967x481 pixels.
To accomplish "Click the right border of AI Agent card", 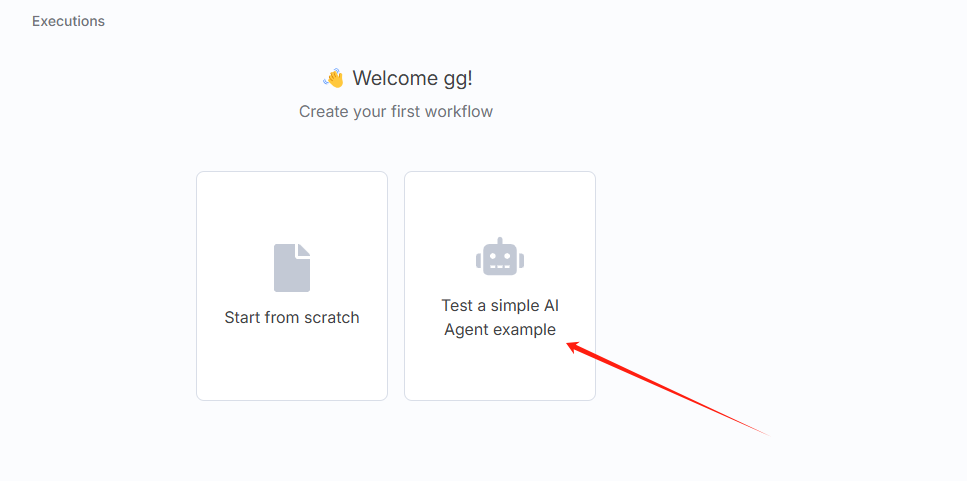I will [595, 286].
